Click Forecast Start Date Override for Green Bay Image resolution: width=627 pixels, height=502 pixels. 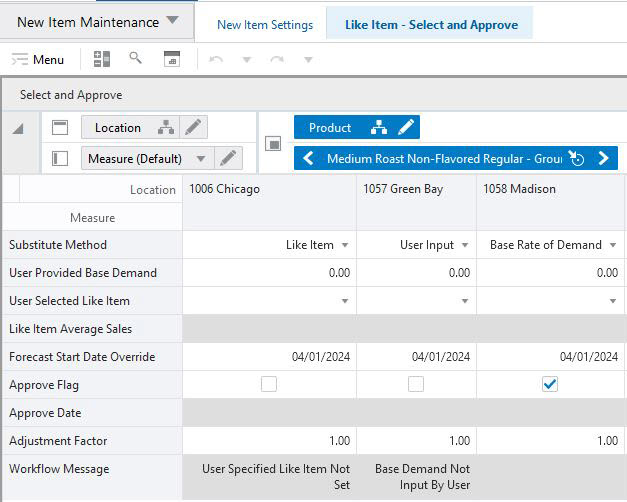pyautogui.click(x=416, y=357)
